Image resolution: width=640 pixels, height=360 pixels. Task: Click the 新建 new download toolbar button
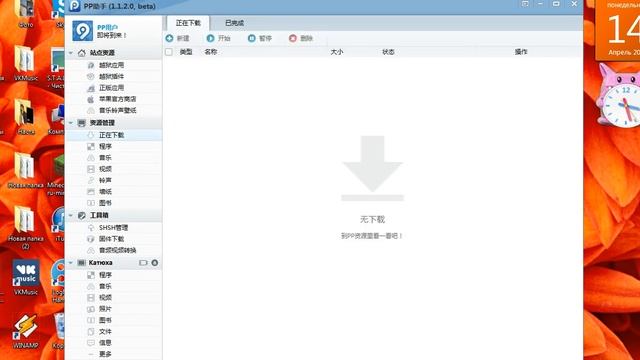pyautogui.click(x=178, y=38)
